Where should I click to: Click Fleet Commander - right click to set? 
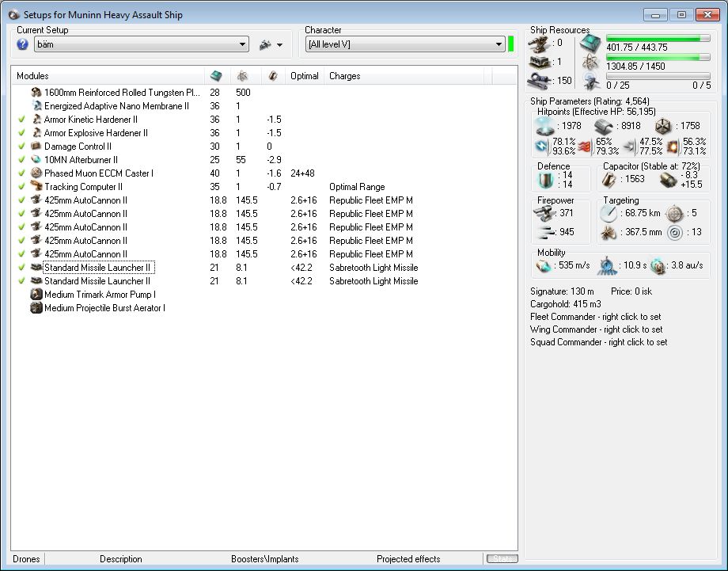[595, 317]
